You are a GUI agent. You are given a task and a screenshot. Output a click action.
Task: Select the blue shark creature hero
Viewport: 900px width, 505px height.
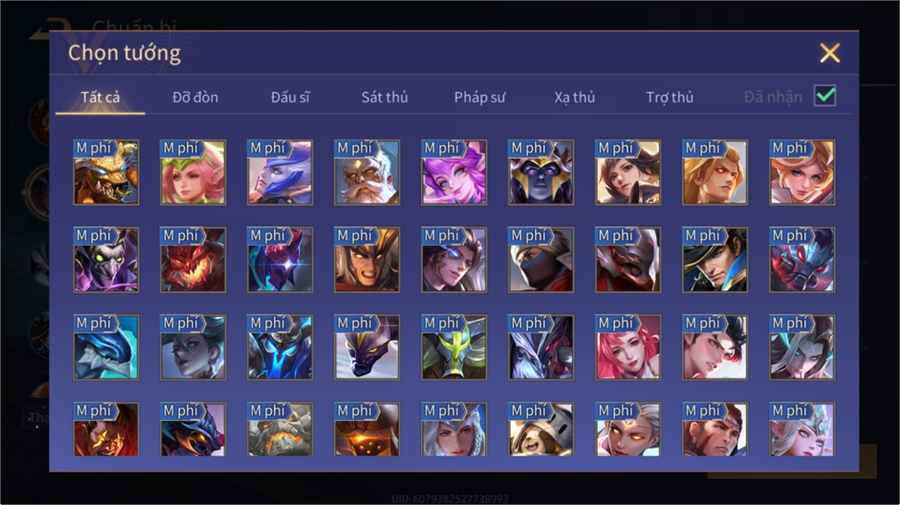106,347
